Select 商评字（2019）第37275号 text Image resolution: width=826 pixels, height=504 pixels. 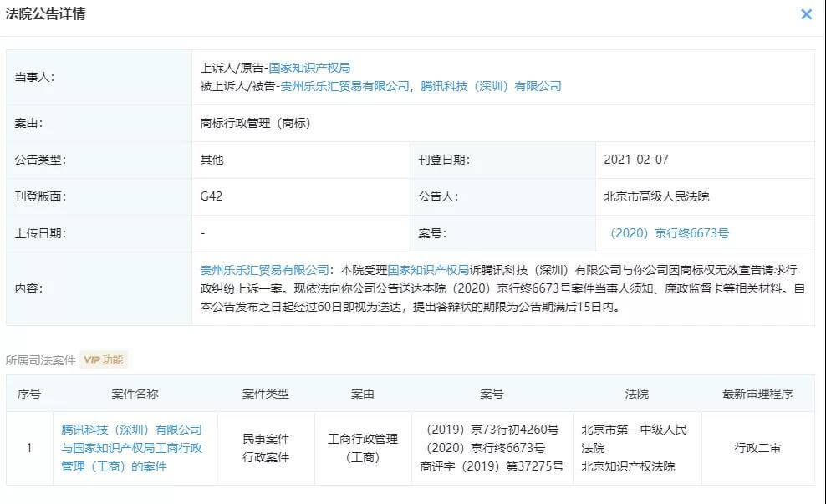(x=492, y=466)
